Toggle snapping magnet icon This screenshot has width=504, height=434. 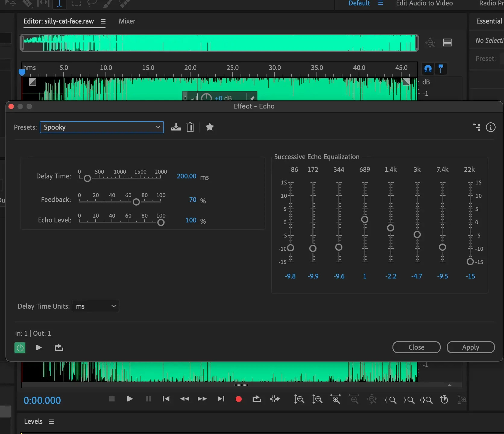click(x=428, y=69)
